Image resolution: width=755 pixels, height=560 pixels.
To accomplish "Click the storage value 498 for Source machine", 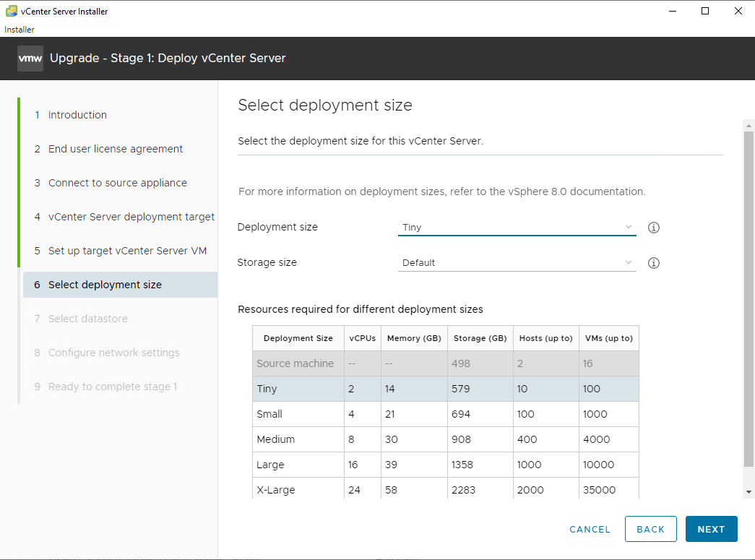I will coord(461,363).
